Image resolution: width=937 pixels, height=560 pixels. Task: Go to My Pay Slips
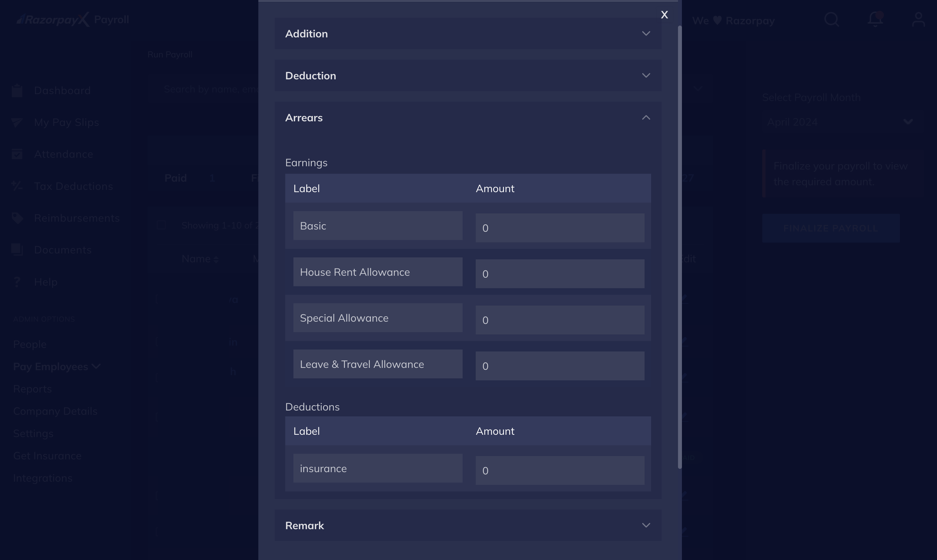(66, 122)
